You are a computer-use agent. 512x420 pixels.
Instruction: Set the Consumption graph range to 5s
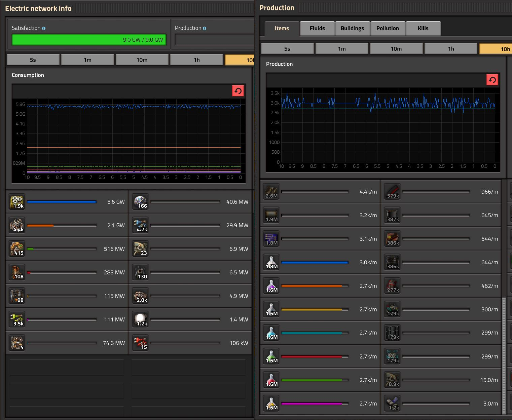pos(33,60)
